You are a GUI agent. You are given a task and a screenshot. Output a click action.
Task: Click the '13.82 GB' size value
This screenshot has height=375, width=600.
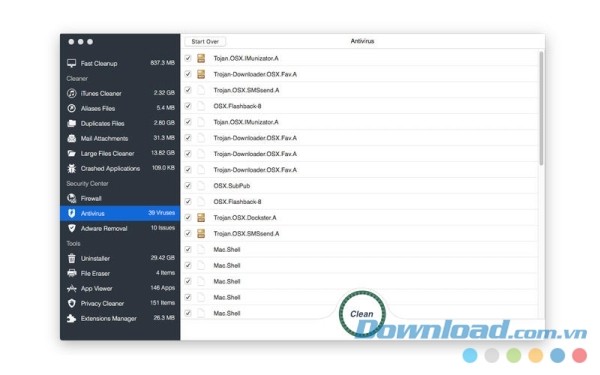[x=163, y=153]
